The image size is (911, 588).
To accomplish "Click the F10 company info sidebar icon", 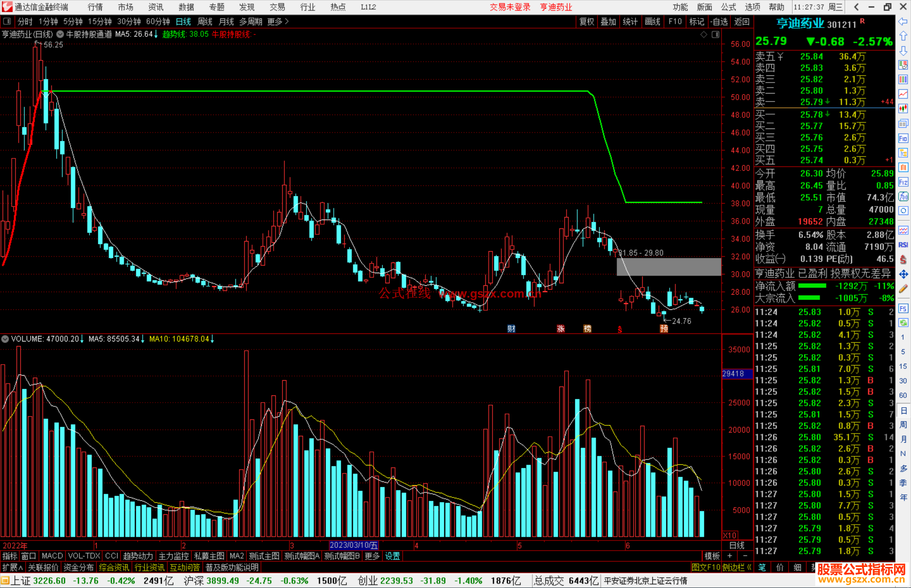I will coord(903,138).
